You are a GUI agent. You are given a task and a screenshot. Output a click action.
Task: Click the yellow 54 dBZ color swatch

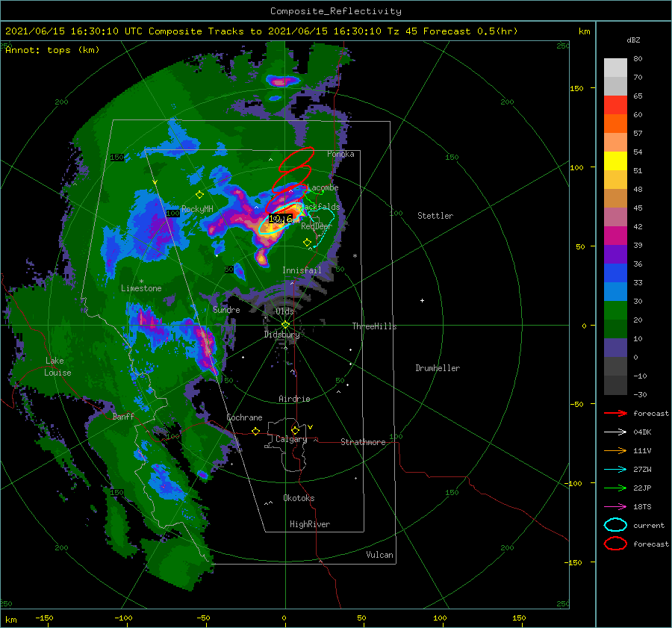coord(615,161)
